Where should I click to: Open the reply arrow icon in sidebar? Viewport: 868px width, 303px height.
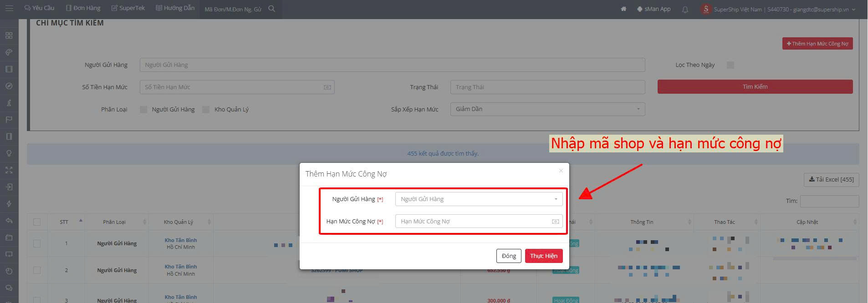pyautogui.click(x=9, y=221)
